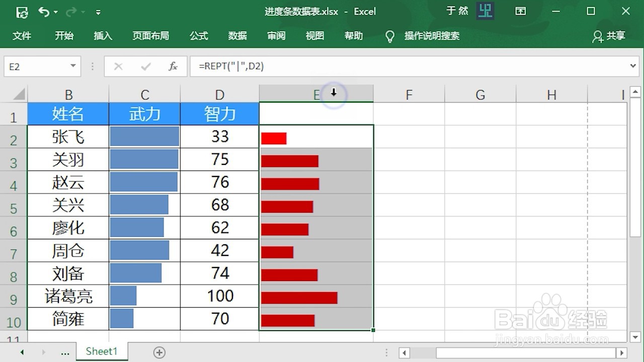Image resolution: width=644 pixels, height=362 pixels.
Task: Click the Insert Function fx icon
Action: point(173,66)
